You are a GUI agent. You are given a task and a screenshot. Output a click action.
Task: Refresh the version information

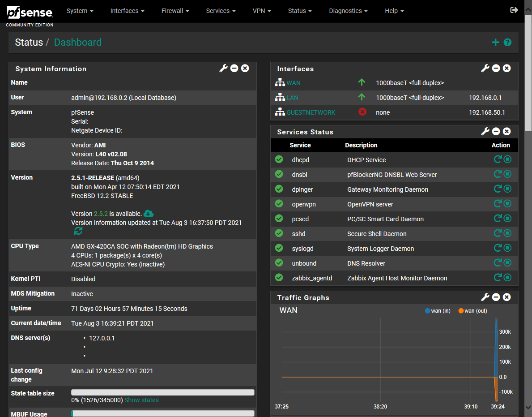[x=78, y=231]
